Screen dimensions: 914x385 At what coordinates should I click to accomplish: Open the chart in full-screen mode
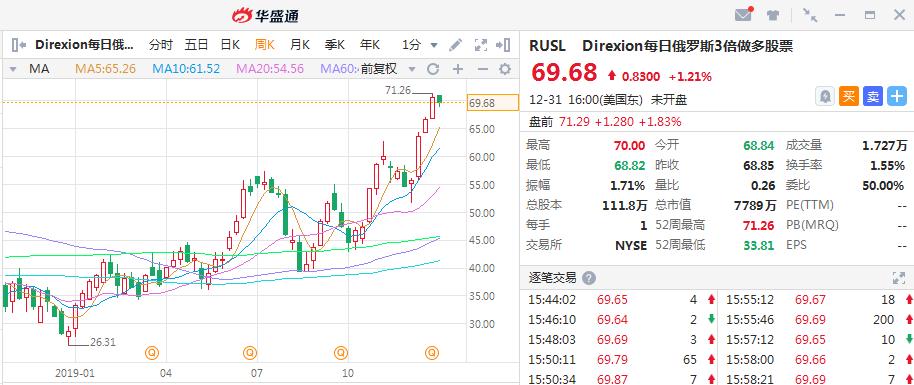pyautogui.click(x=480, y=45)
